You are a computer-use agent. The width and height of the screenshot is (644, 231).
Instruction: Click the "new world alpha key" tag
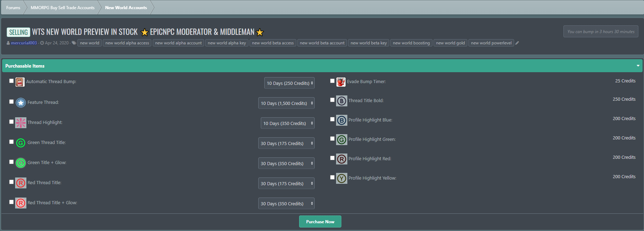click(227, 43)
